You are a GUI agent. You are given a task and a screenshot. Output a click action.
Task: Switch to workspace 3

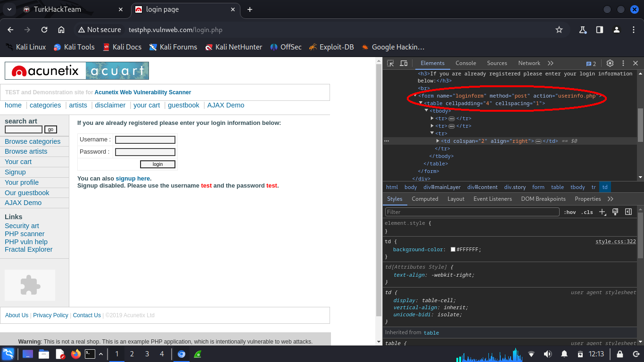point(147,354)
